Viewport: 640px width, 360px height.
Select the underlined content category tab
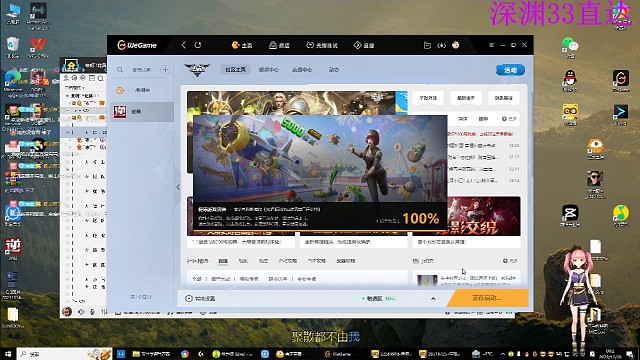pyautogui.click(x=223, y=261)
